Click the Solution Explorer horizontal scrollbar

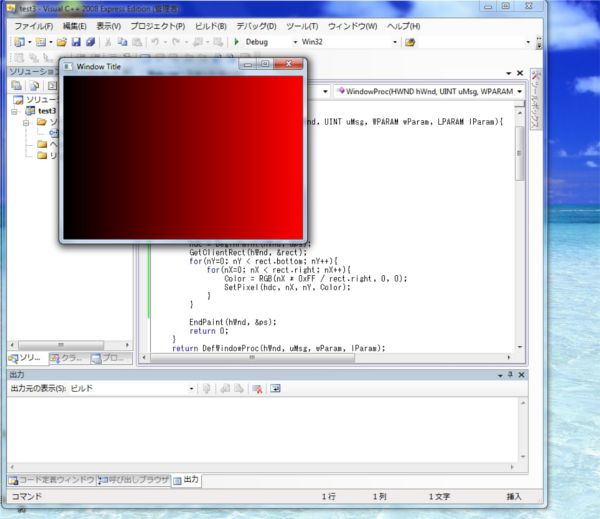pyautogui.click(x=61, y=345)
